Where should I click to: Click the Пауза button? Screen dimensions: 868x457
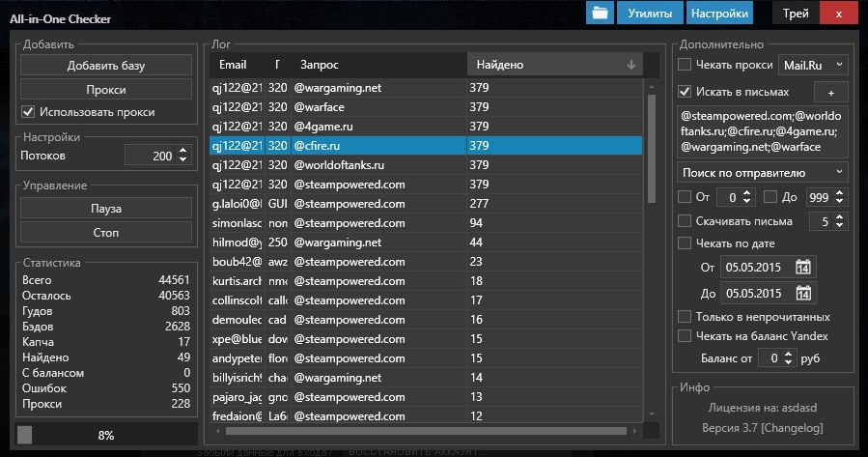(106, 209)
